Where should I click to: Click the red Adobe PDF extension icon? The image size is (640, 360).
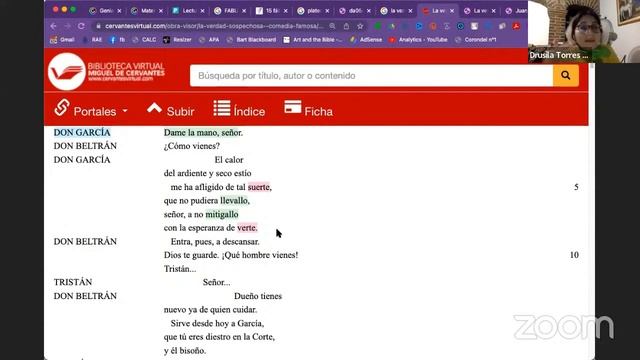(x=516, y=26)
